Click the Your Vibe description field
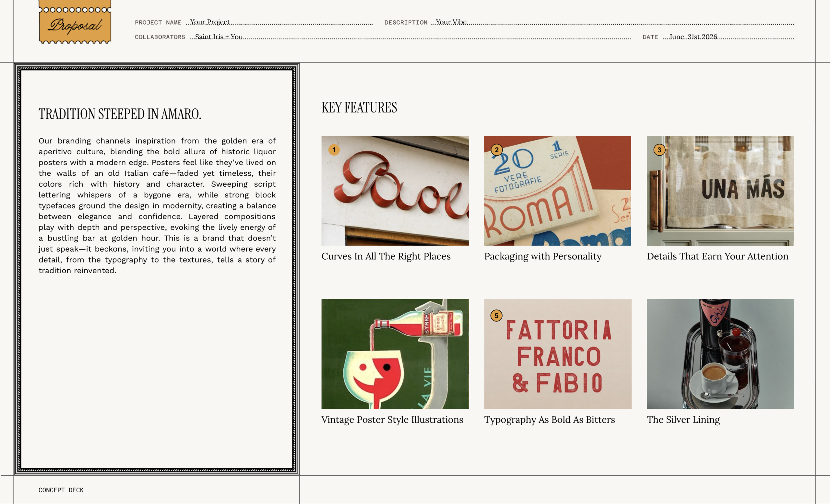Image resolution: width=830 pixels, height=504 pixels. (x=612, y=22)
